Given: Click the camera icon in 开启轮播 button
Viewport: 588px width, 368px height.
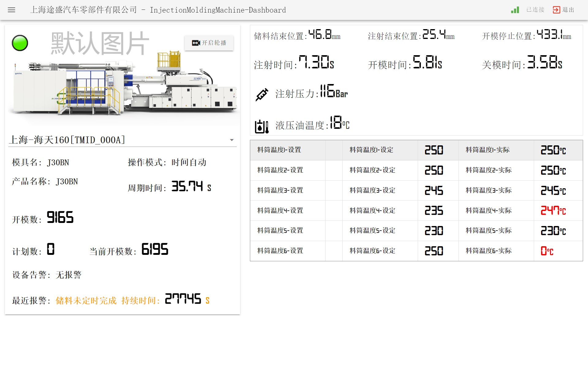Looking at the screenshot, I should click(x=196, y=43).
